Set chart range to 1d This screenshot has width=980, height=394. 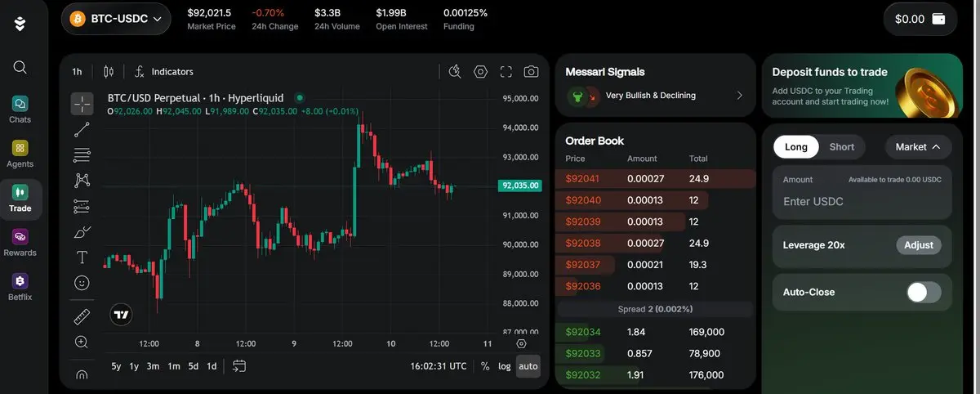[212, 366]
